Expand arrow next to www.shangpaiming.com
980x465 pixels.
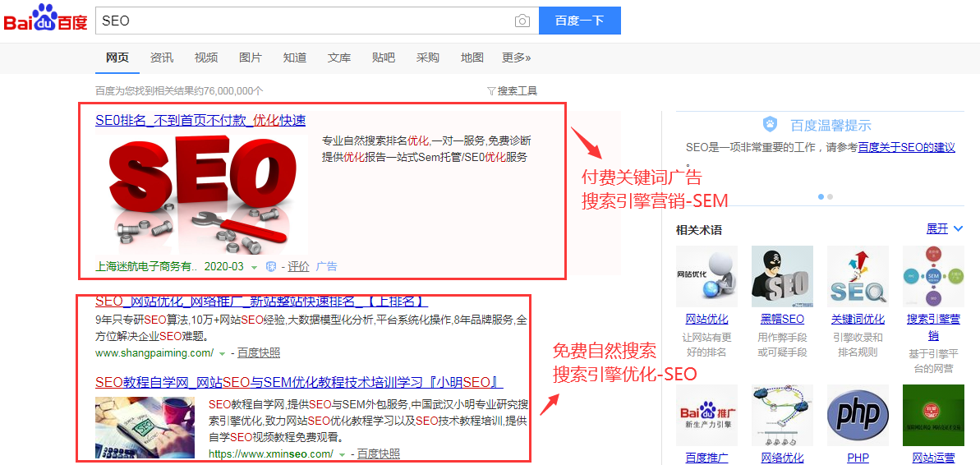[x=221, y=354]
